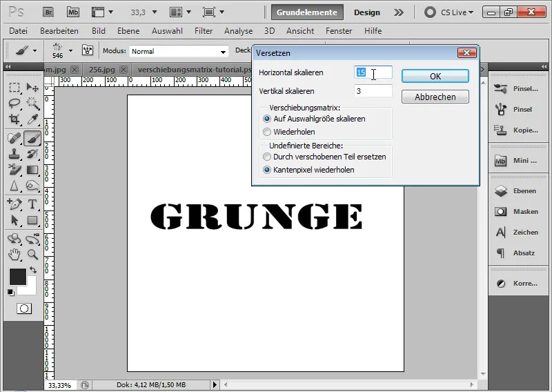This screenshot has width=552, height=392.
Task: Select the Gradient tool
Action: pyautogui.click(x=32, y=170)
